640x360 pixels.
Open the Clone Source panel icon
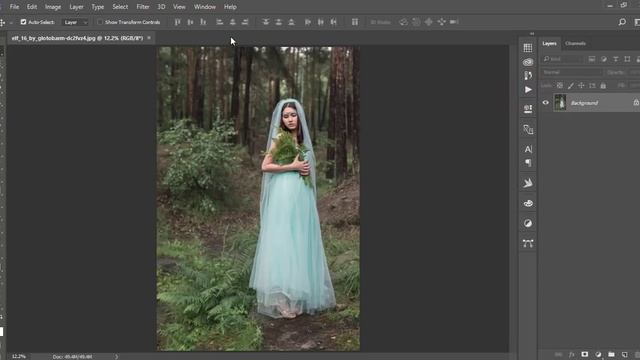coord(528,129)
